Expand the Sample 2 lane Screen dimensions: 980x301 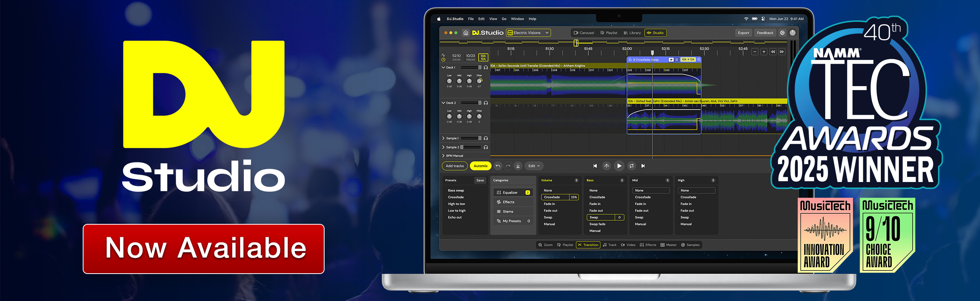[x=443, y=147]
